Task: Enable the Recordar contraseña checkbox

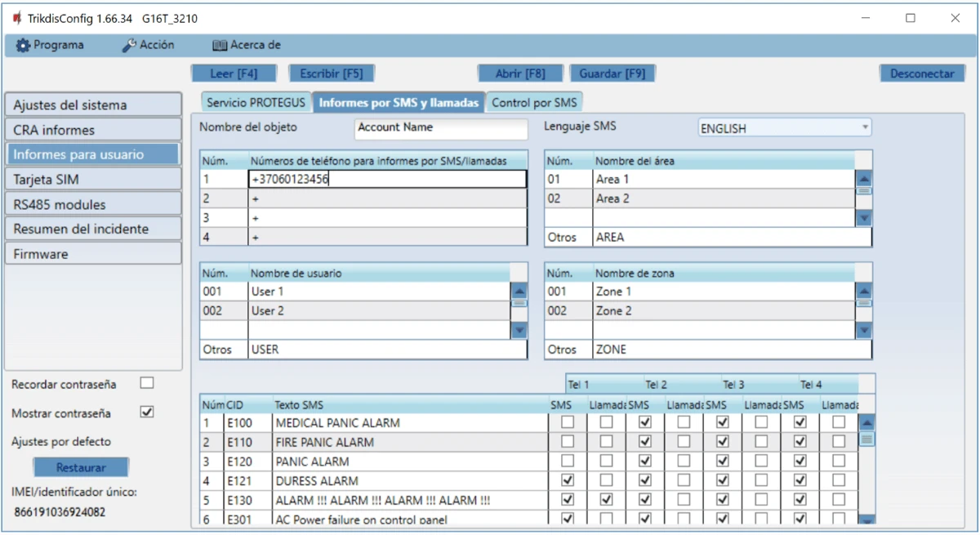Action: (147, 383)
